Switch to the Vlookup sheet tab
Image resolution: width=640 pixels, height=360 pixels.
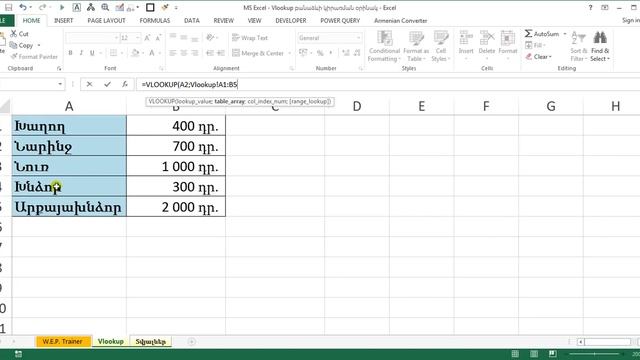click(x=111, y=341)
